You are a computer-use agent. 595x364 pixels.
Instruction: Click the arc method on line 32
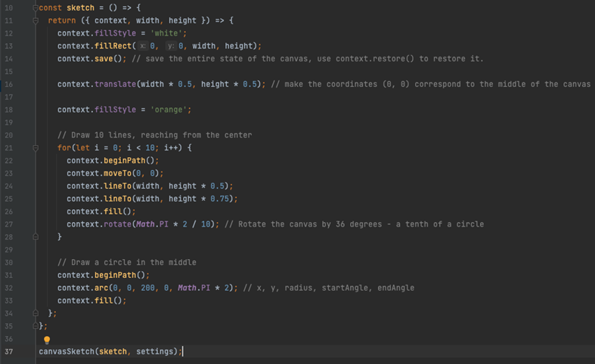coord(101,288)
